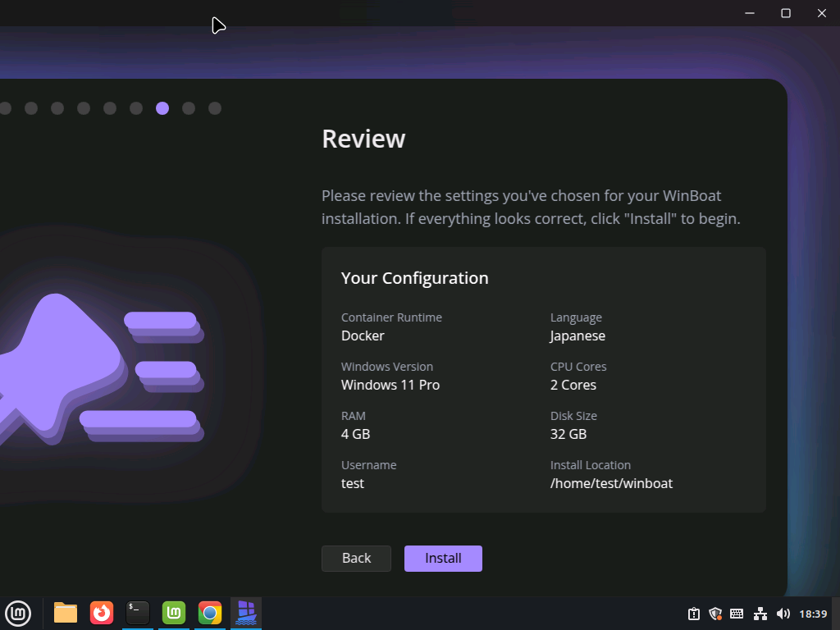Click the exclamation notification tray icon
This screenshot has height=630, width=840.
(694, 614)
